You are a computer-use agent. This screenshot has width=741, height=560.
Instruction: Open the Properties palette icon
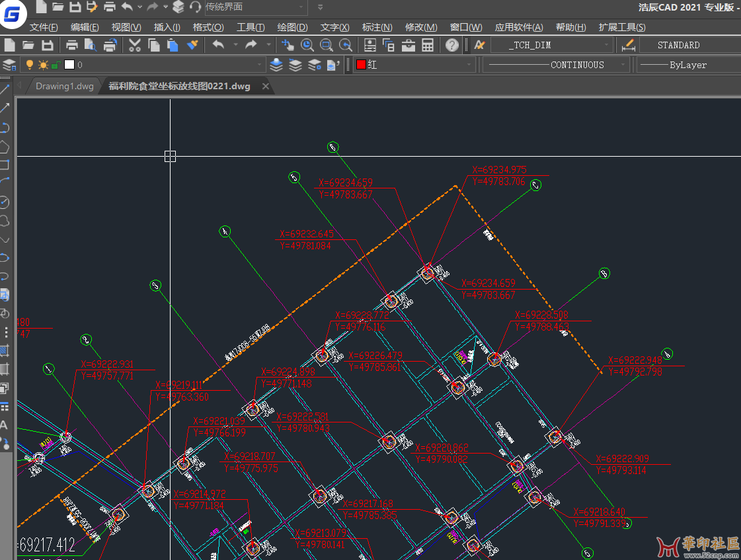370,46
